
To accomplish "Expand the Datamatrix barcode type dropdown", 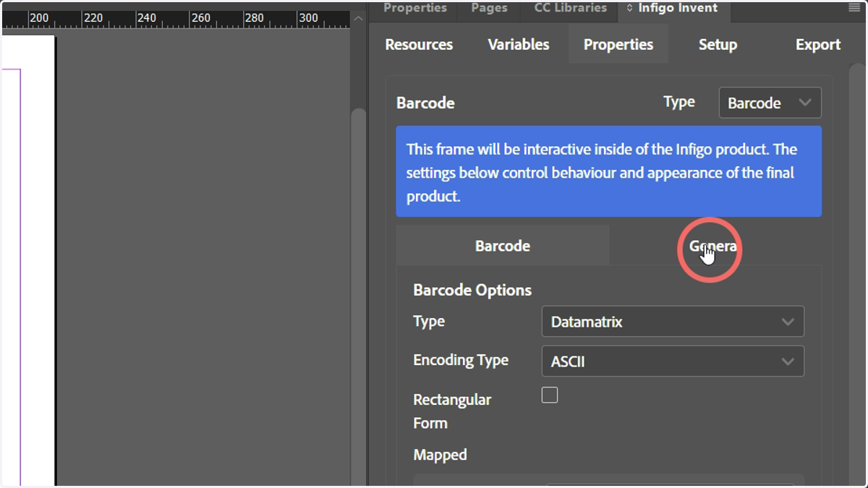I will [x=673, y=322].
